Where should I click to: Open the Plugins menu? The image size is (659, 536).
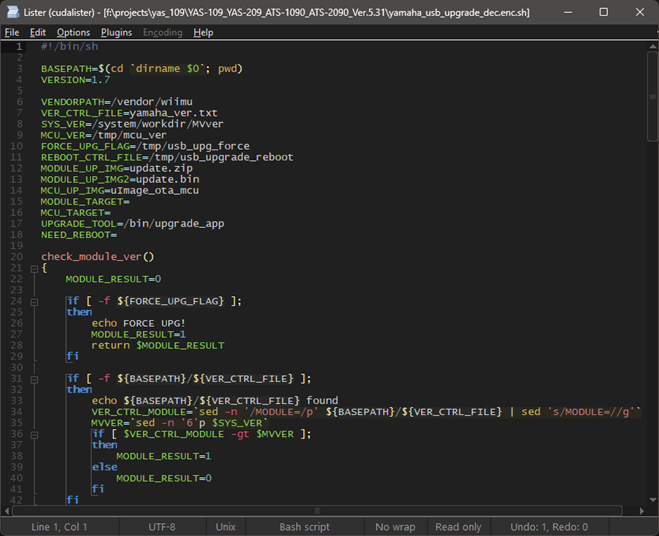116,32
